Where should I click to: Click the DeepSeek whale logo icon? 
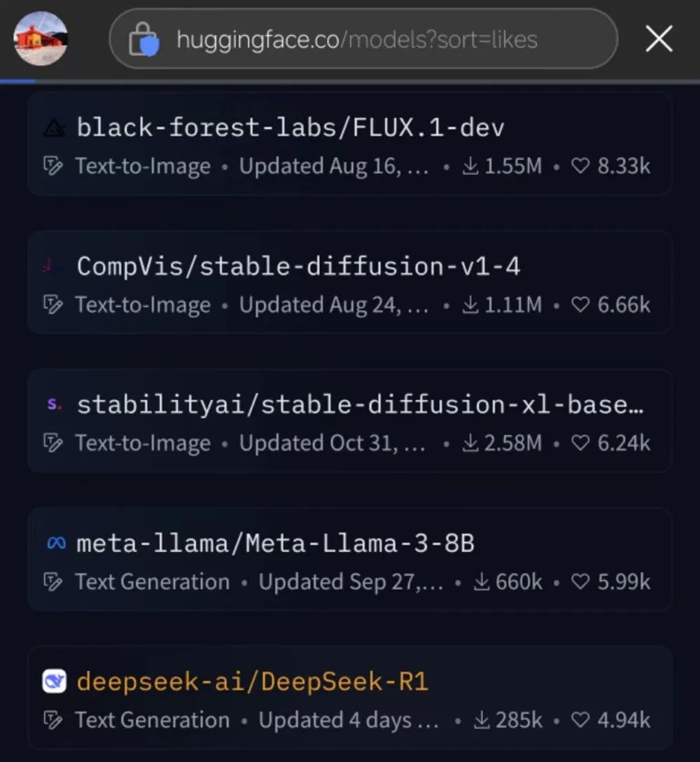point(55,681)
